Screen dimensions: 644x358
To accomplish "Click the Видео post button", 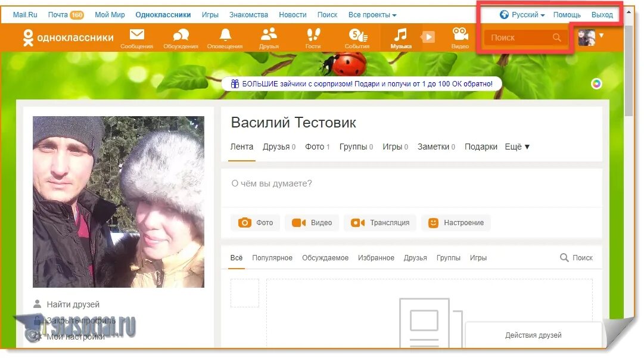I will (312, 223).
